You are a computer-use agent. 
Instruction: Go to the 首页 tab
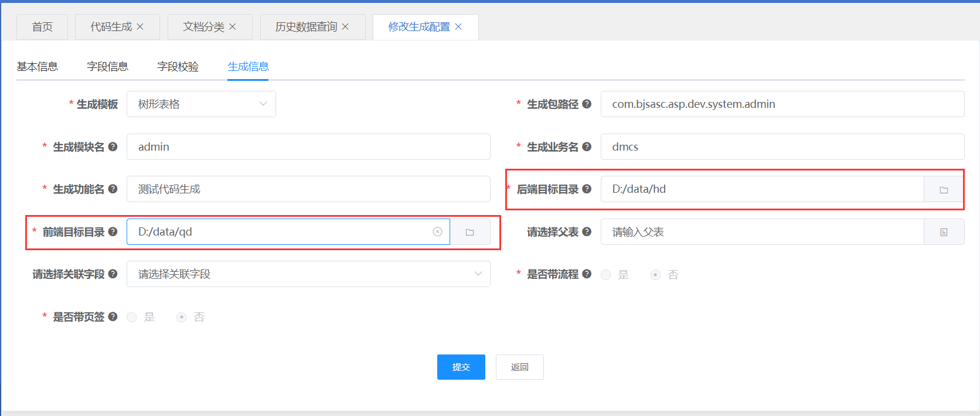click(42, 27)
